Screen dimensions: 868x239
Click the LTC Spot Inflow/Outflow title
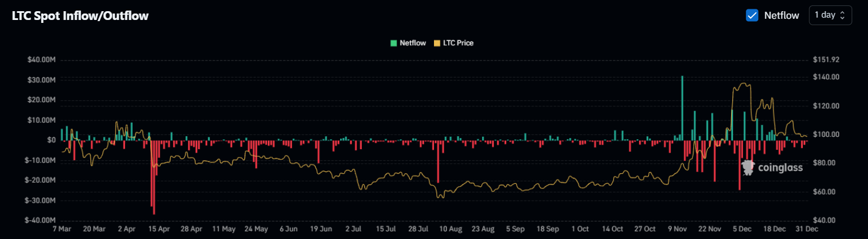[80, 16]
